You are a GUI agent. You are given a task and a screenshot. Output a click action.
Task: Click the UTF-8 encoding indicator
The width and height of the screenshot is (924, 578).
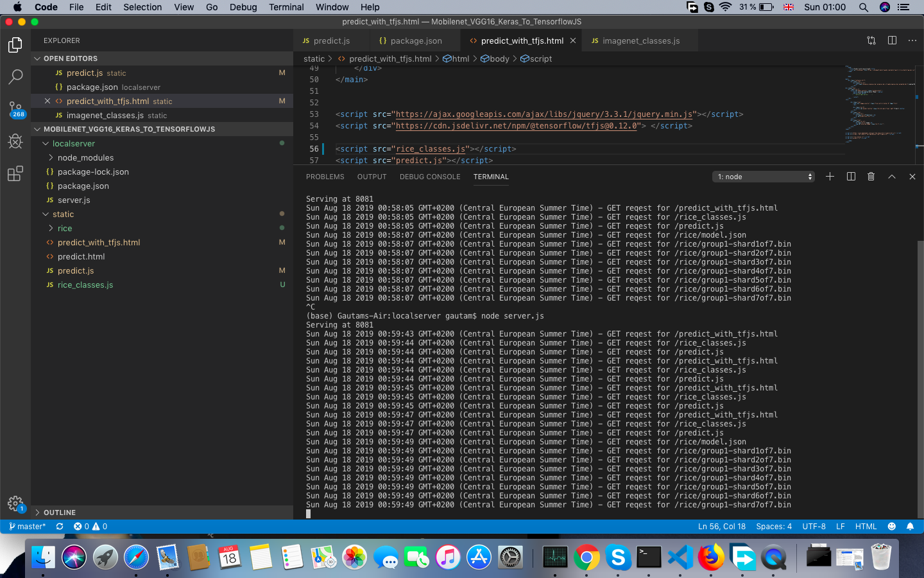click(x=814, y=526)
